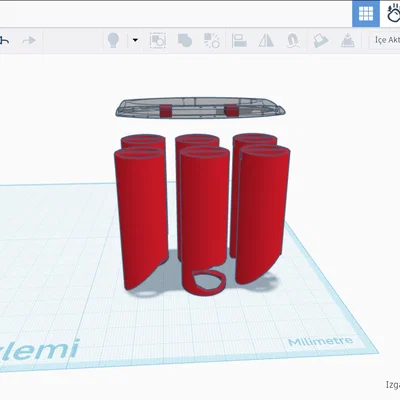Image resolution: width=400 pixels, height=400 pixels.
Task: Click the Group shapes icon
Action: coord(185,41)
